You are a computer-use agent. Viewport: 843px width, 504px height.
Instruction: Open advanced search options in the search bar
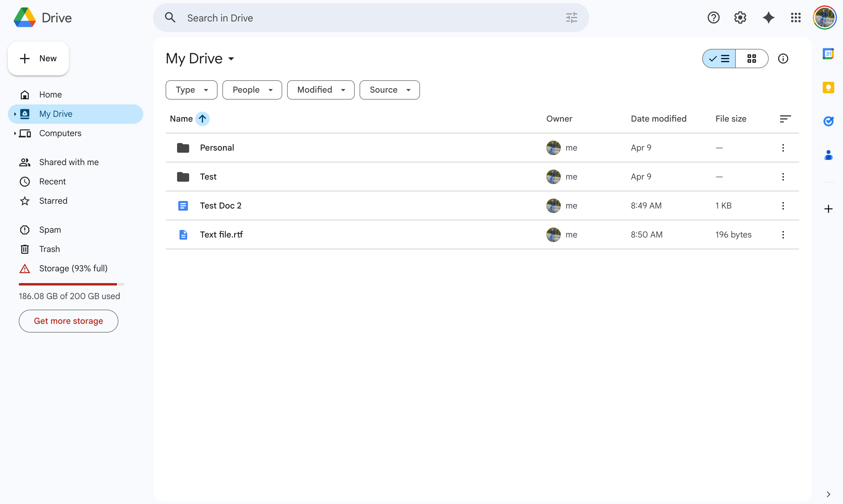pyautogui.click(x=571, y=17)
